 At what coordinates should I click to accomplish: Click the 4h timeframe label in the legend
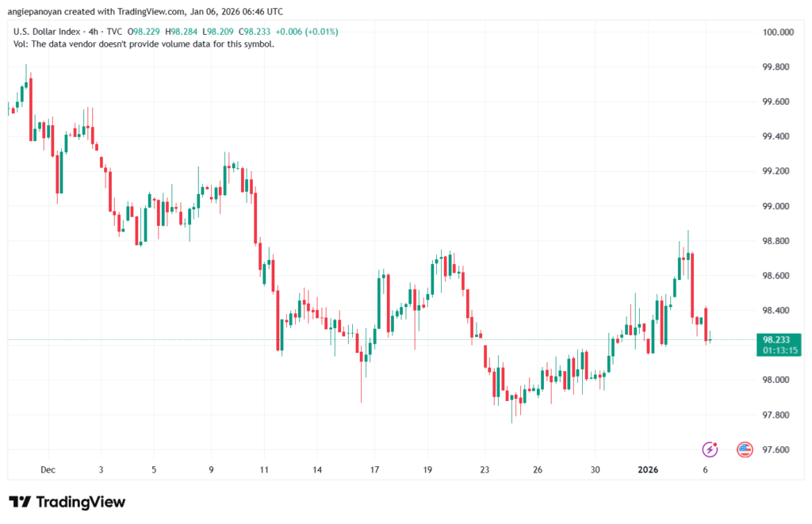pyautogui.click(x=94, y=32)
